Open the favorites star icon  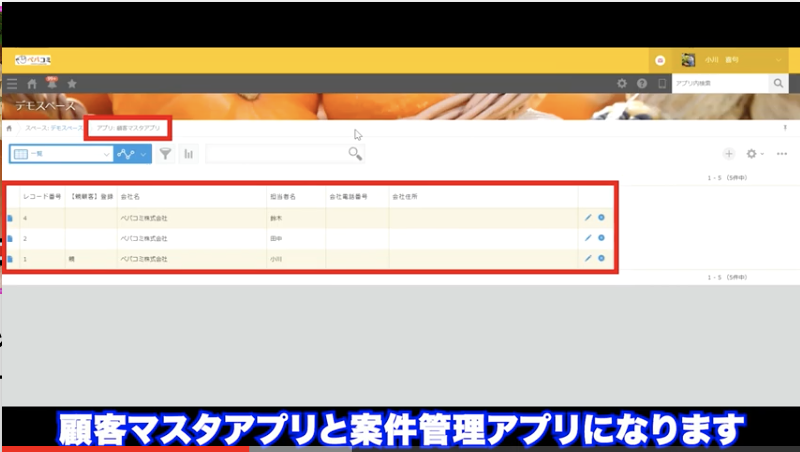coord(71,84)
